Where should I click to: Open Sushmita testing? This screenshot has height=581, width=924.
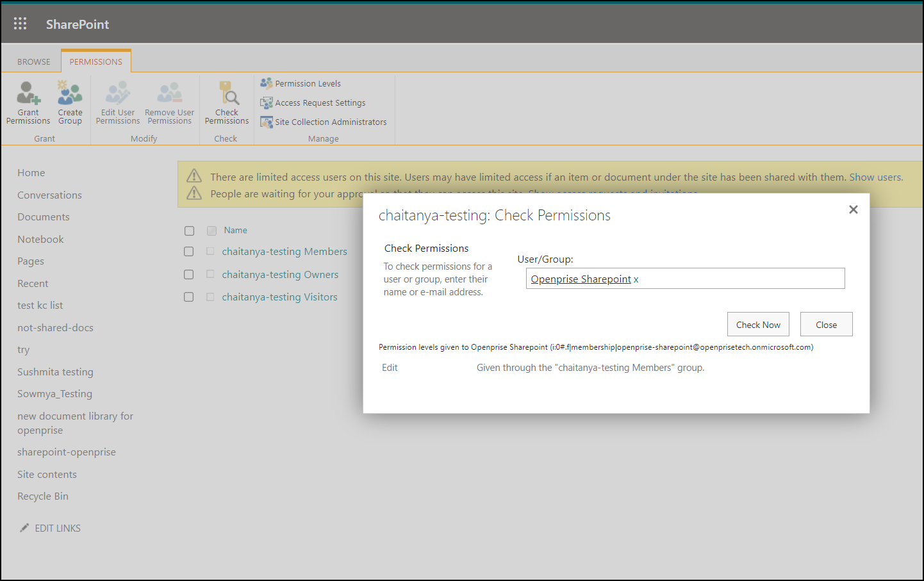pos(55,372)
